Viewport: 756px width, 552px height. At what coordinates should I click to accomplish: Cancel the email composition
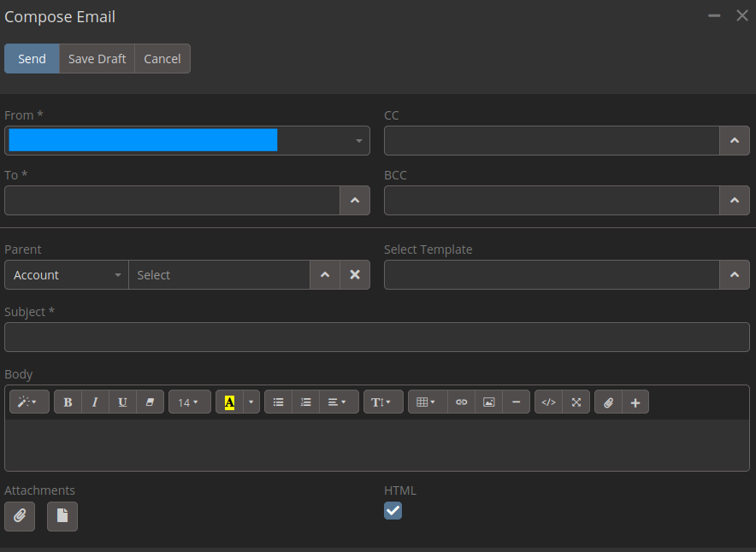click(x=162, y=59)
